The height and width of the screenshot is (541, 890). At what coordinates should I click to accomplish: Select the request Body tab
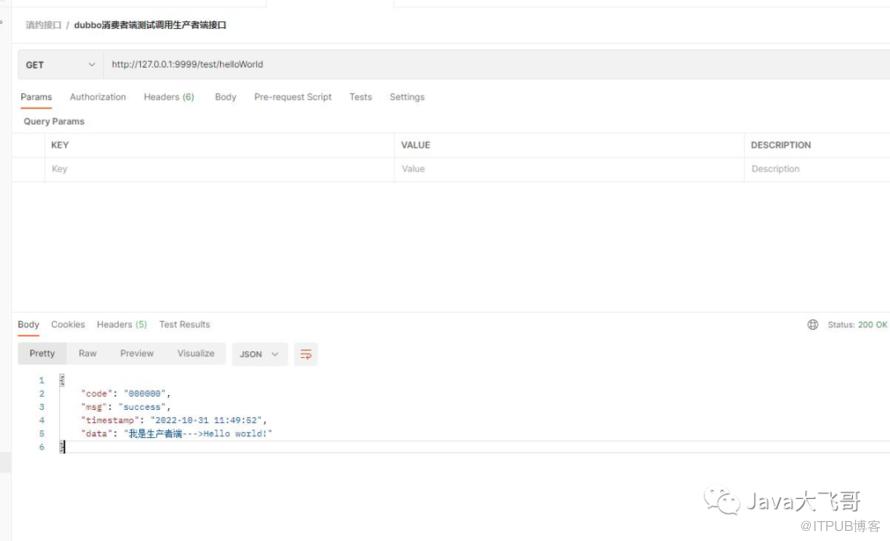point(225,97)
